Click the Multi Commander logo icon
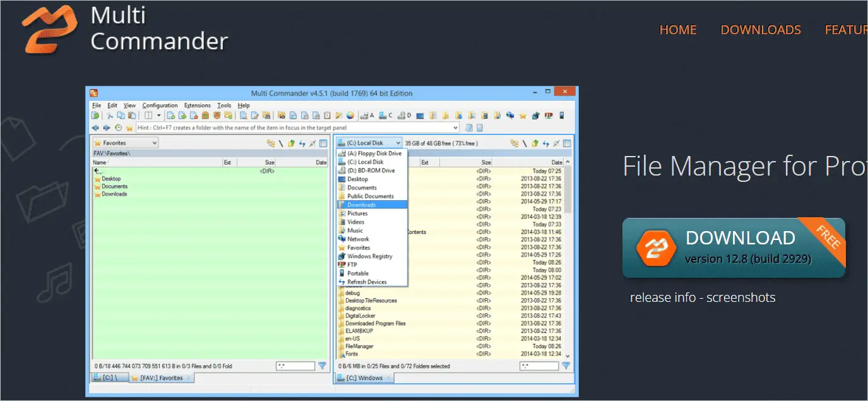This screenshot has height=401, width=868. coord(51,28)
